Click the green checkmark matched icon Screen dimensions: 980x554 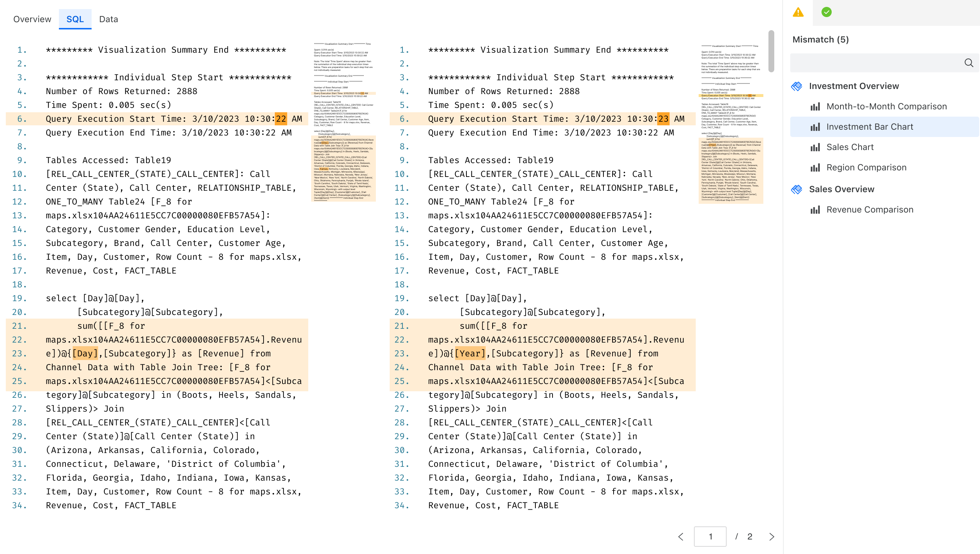826,13
